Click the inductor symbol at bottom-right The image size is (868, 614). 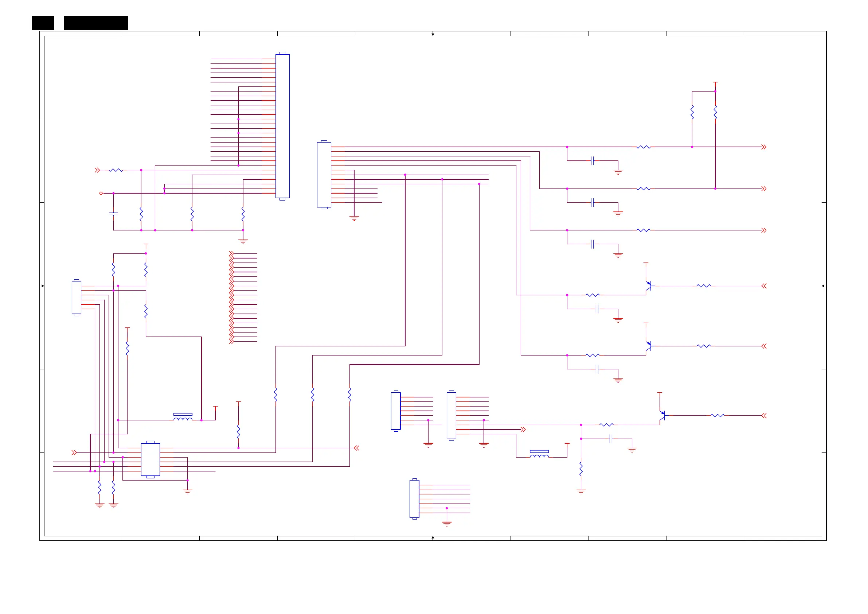(x=539, y=454)
